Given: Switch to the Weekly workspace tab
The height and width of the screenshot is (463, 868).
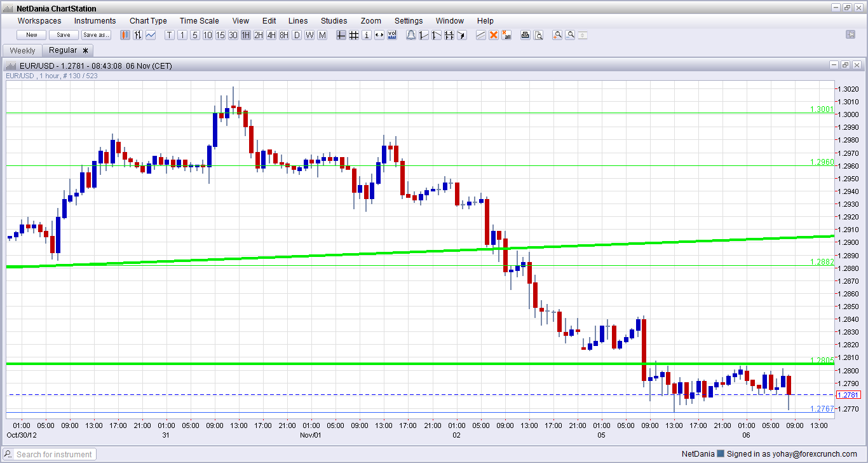Looking at the screenshot, I should [23, 50].
